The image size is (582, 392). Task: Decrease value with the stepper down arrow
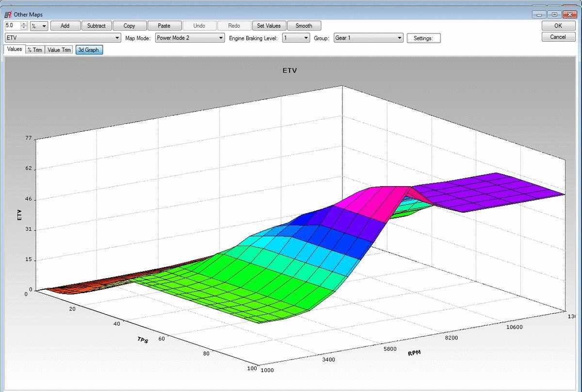pyautogui.click(x=24, y=28)
